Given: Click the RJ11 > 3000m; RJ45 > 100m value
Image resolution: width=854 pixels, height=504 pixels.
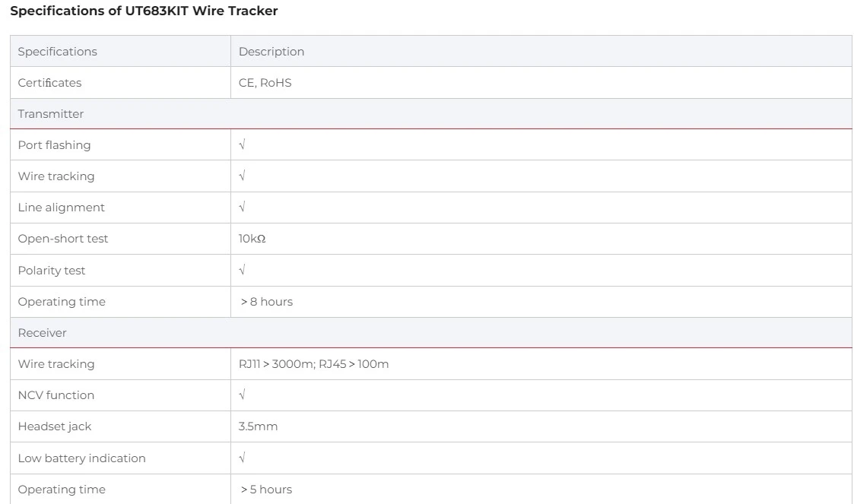Looking at the screenshot, I should (x=313, y=364).
